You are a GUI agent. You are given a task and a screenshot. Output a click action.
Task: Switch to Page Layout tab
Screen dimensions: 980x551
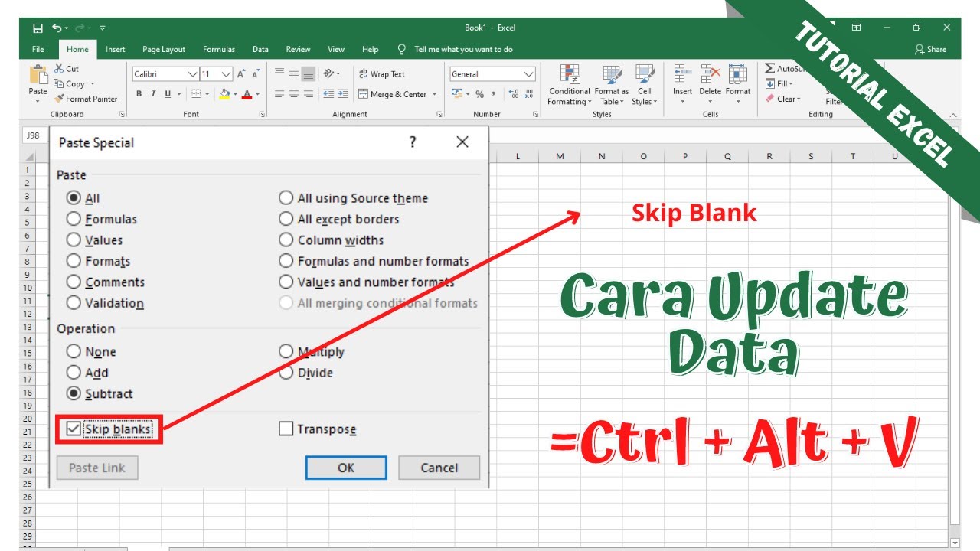point(164,49)
